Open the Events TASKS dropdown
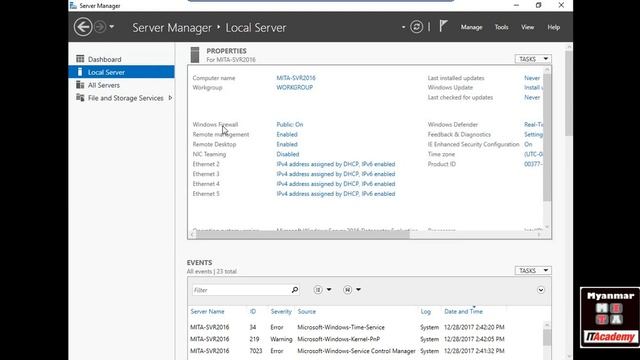Viewport: 640px width, 360px height. coord(533,271)
